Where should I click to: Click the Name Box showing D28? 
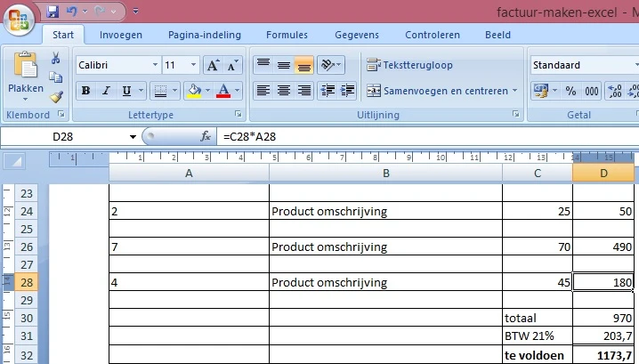click(x=63, y=136)
